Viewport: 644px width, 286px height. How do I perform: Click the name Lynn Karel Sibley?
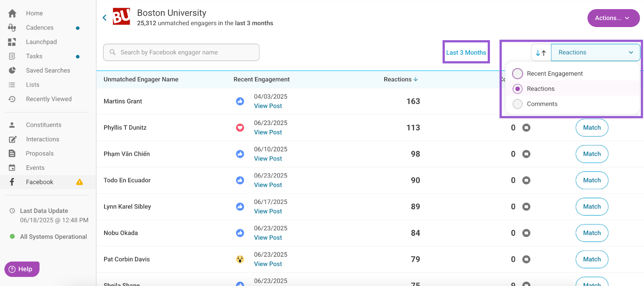tap(127, 207)
